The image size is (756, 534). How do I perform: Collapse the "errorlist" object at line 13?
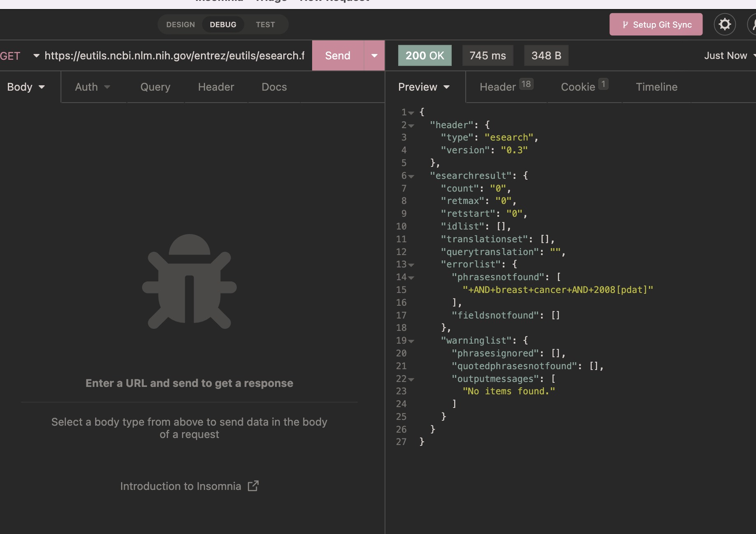tap(411, 265)
